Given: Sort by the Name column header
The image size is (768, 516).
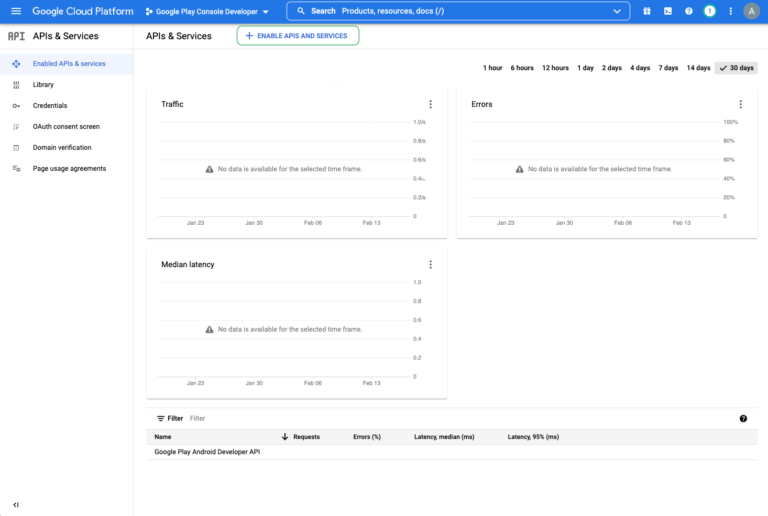Looking at the screenshot, I should 163,437.
